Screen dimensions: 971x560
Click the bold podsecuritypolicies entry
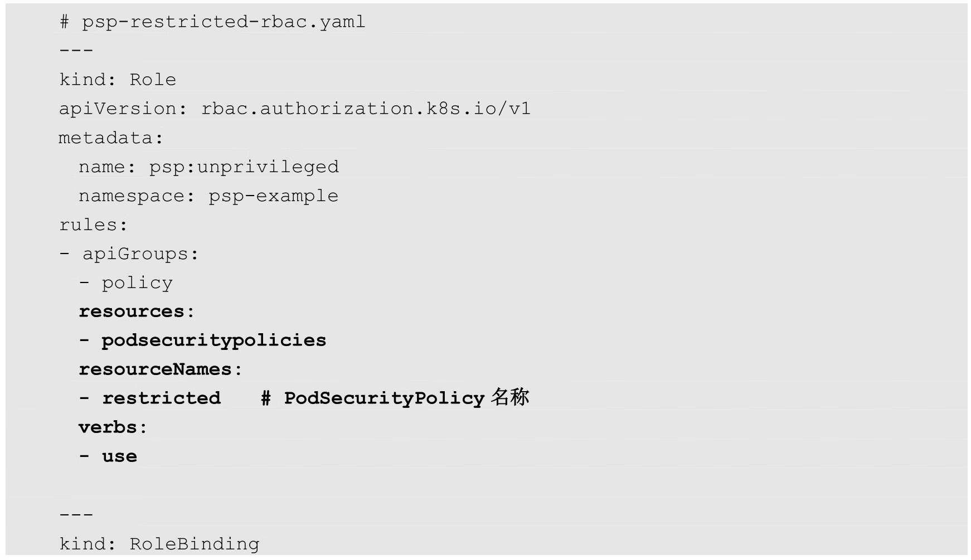click(x=213, y=340)
